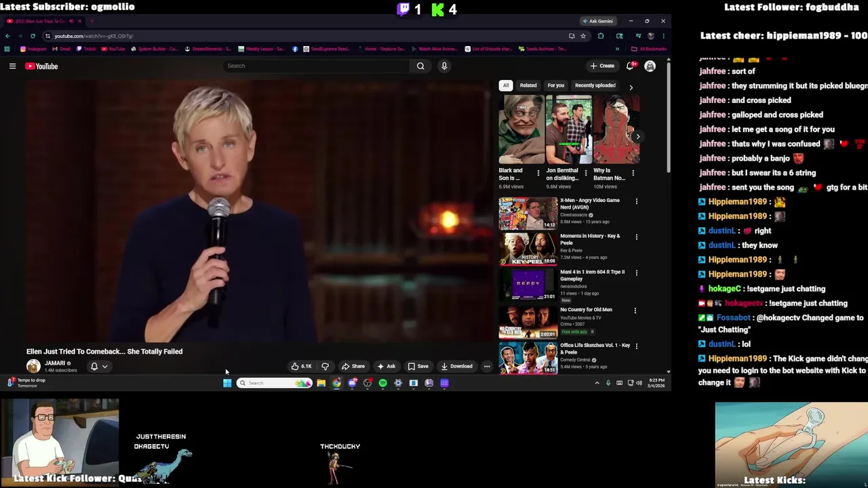Open more actions menu under the video
This screenshot has width=868, height=488.
click(487, 366)
